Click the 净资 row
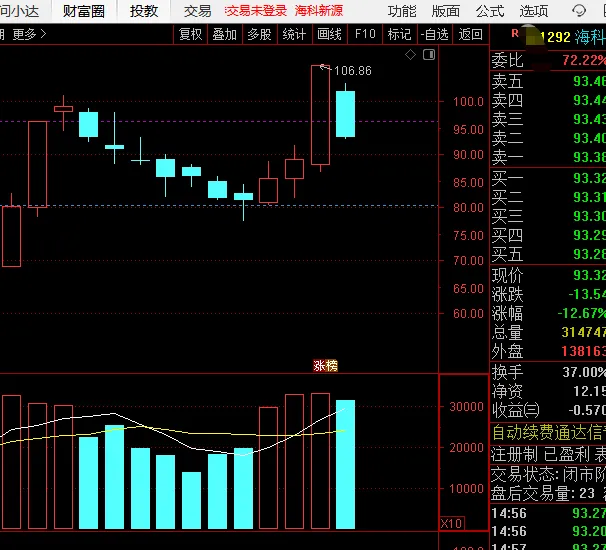Screen dimensions: 606x550 pos(548,391)
